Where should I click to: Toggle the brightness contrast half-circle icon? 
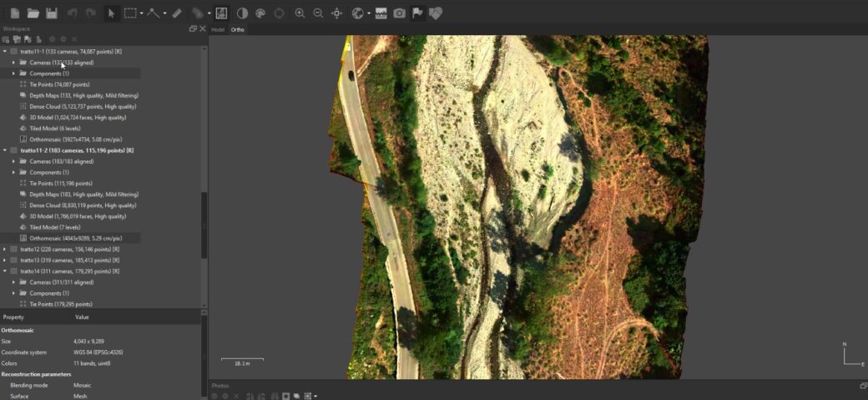(242, 13)
